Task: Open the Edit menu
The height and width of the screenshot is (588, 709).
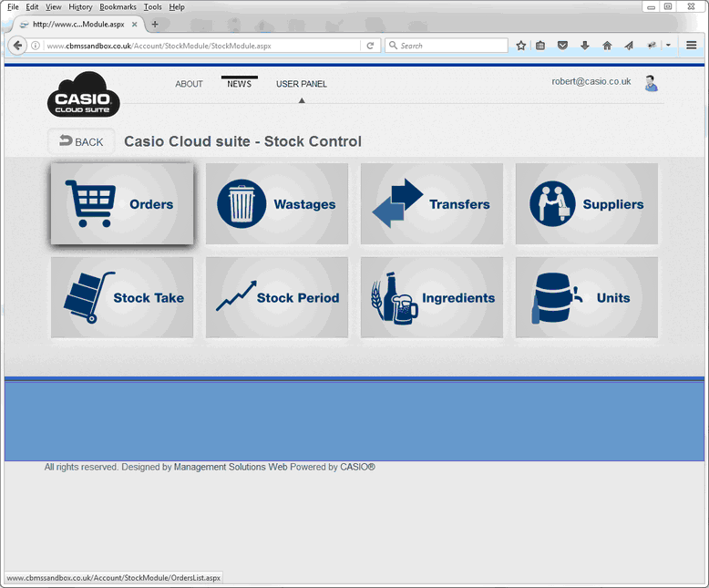Action: (x=32, y=6)
